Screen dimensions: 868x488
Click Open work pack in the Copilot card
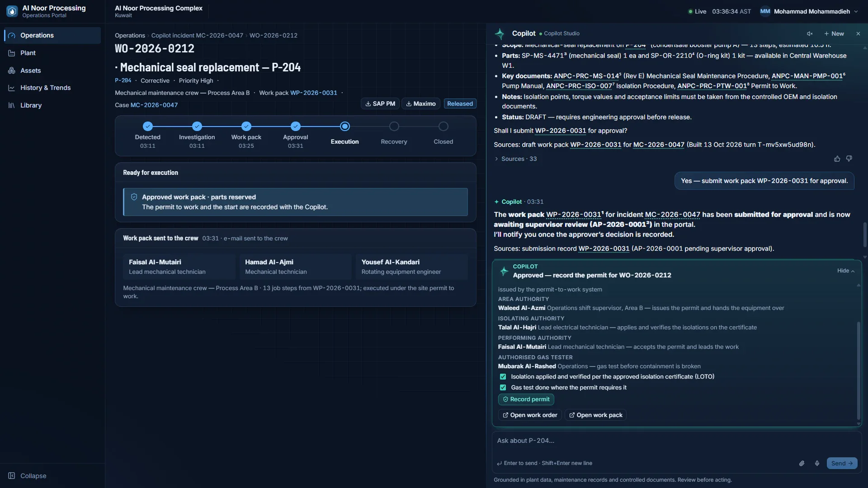coord(595,415)
